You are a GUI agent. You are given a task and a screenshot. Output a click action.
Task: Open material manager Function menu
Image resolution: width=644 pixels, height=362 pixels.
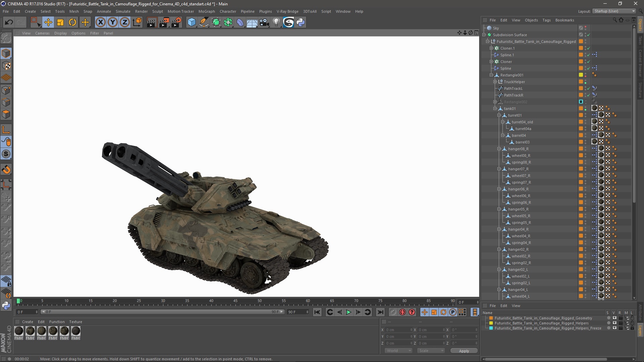(x=57, y=322)
